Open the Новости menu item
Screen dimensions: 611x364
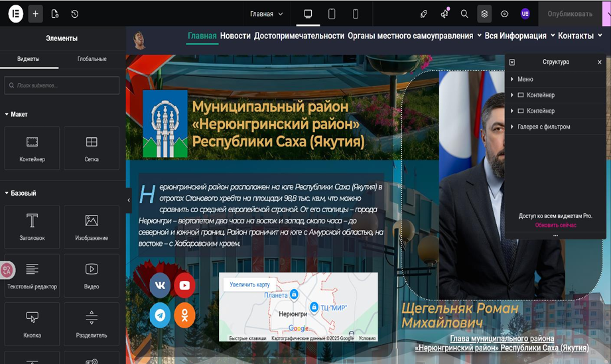tap(236, 36)
